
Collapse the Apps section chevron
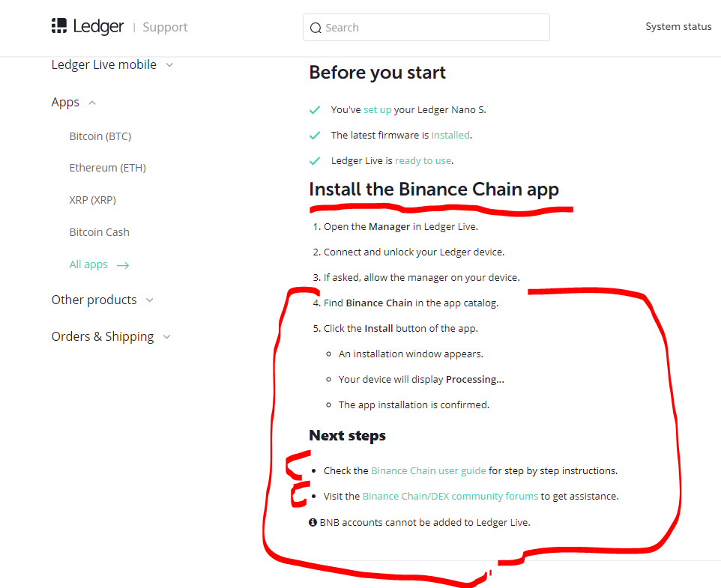[x=92, y=103]
